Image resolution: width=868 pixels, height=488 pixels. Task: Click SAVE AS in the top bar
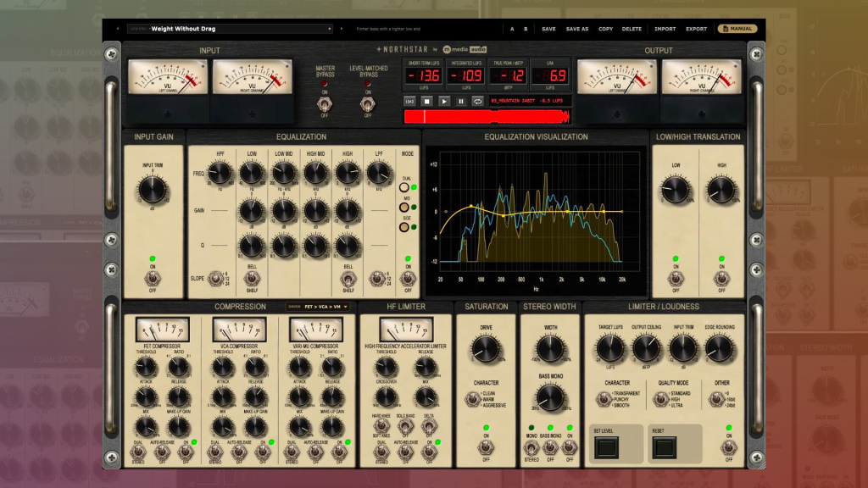point(576,29)
